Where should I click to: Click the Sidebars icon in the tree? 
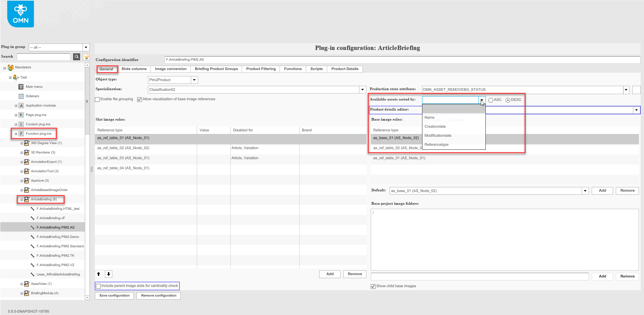[x=21, y=96]
